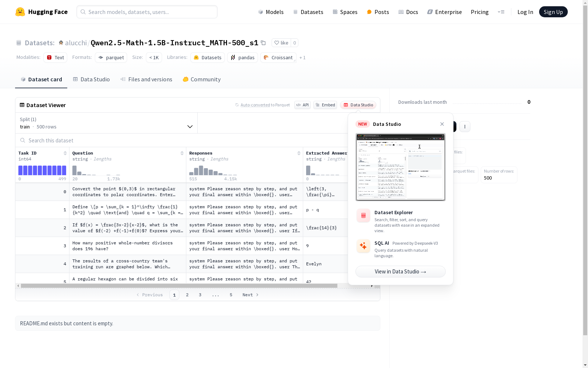Click the 'Evelyn' extracted answer cell

[325, 264]
